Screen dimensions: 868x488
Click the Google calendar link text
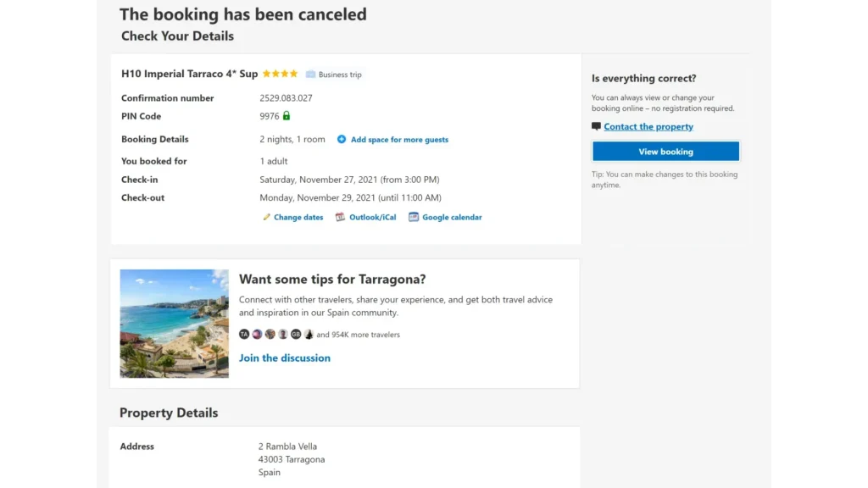452,218
